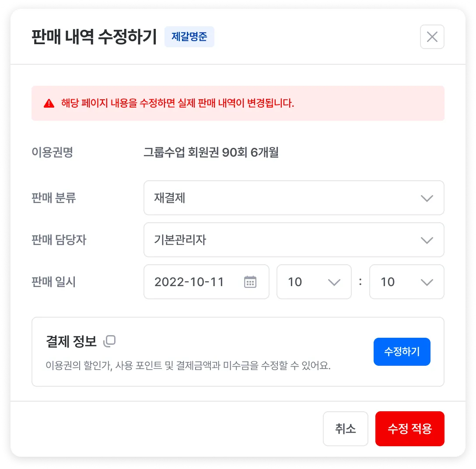Click the 판매 일시 label

pos(54,282)
